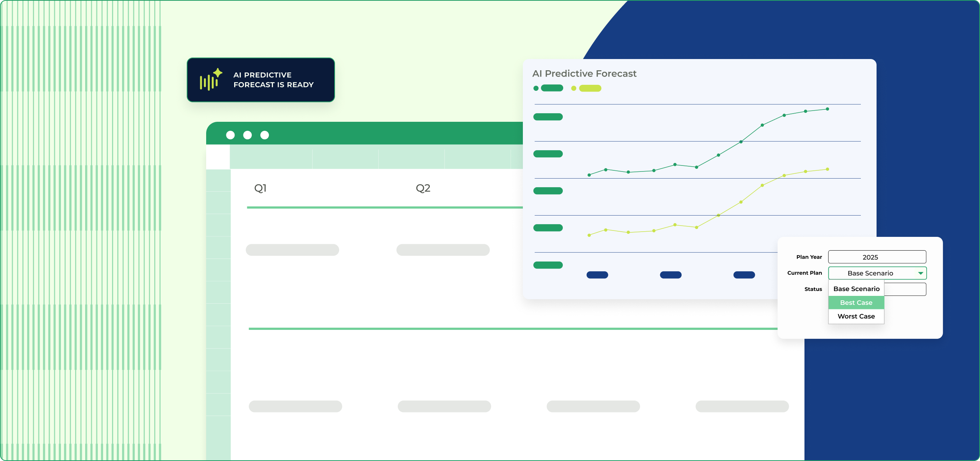Toggle the lime green series legend

point(586,88)
